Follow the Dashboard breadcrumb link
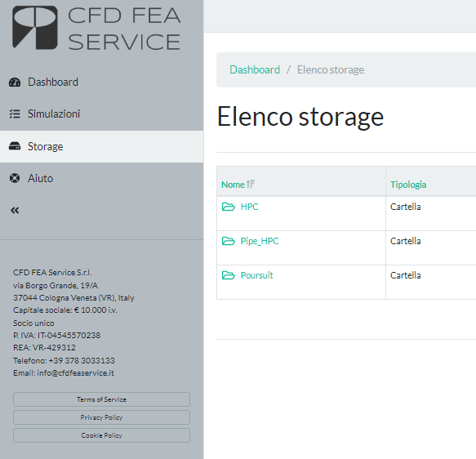The height and width of the screenshot is (459, 476). [x=255, y=69]
